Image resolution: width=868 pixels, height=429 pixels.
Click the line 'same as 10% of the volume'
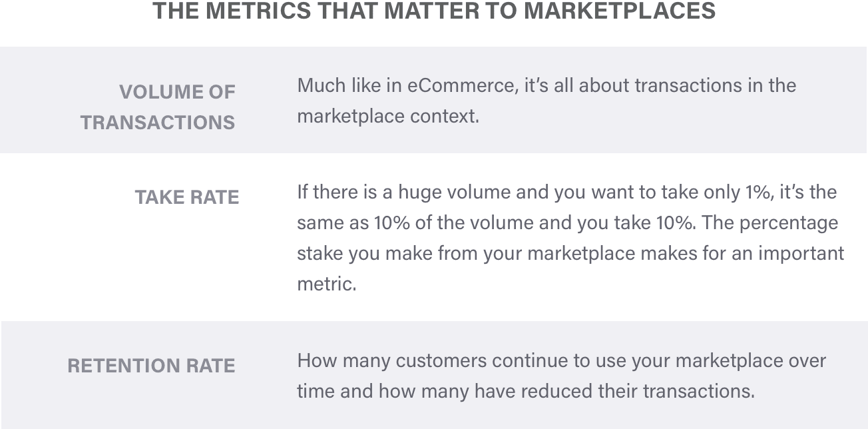[x=567, y=223]
